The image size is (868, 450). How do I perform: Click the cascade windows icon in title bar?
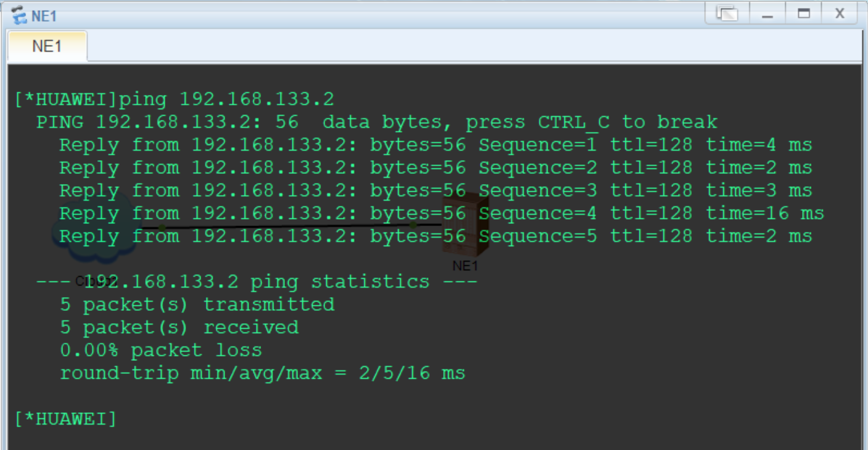[x=727, y=13]
